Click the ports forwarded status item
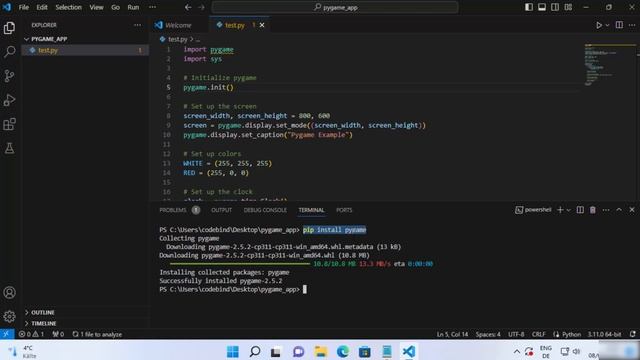 (58, 334)
